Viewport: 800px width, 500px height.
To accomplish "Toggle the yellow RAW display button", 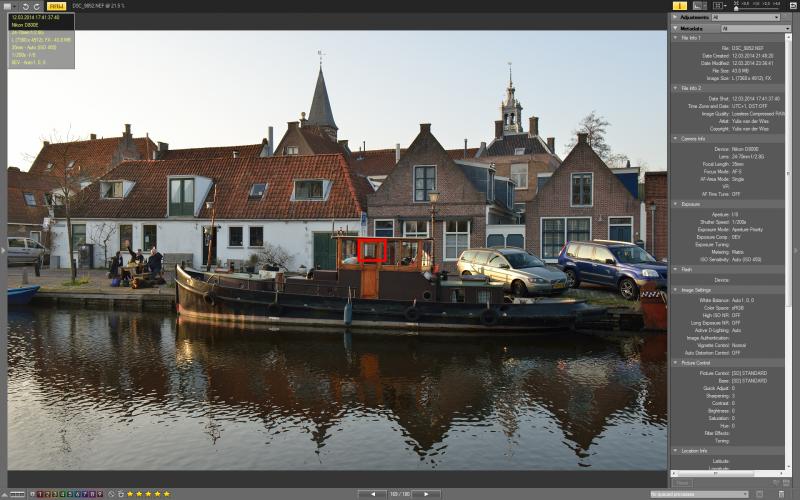I will (56, 6).
